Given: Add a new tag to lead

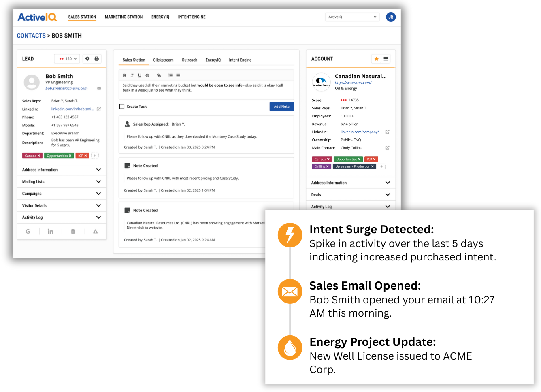Looking at the screenshot, I should [95, 156].
